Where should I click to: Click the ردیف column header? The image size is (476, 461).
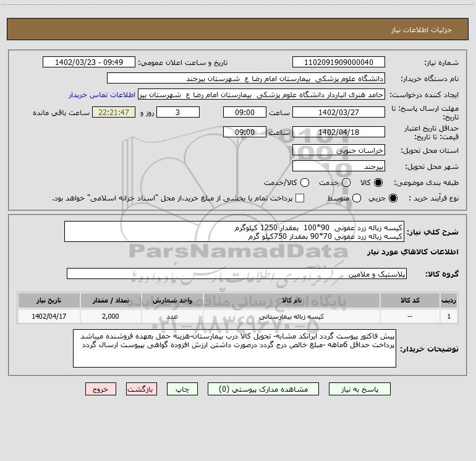449,300
